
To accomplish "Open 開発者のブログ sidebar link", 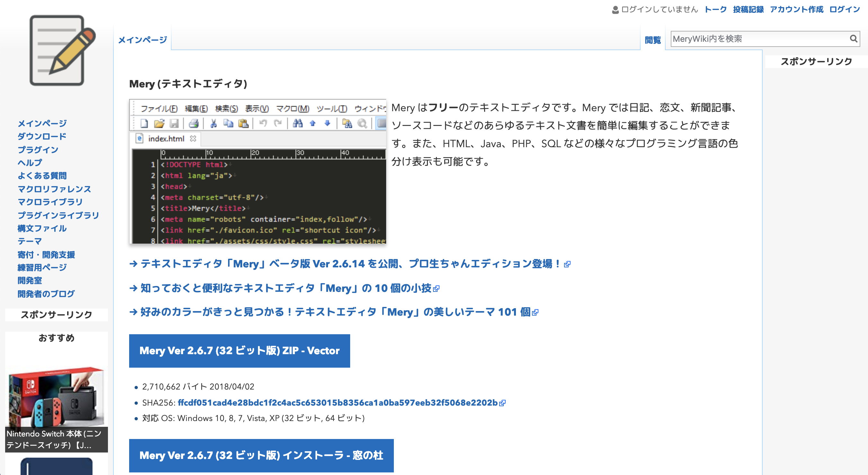I will pyautogui.click(x=46, y=294).
